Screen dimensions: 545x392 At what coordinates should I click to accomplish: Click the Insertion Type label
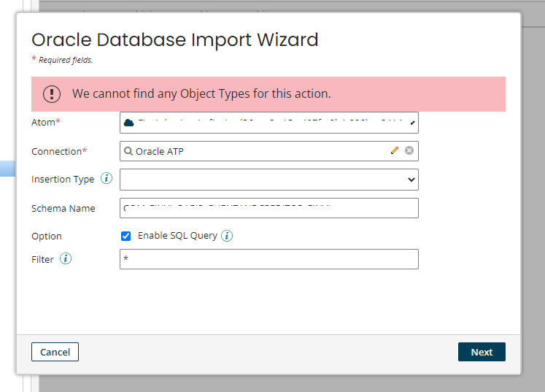click(x=63, y=180)
